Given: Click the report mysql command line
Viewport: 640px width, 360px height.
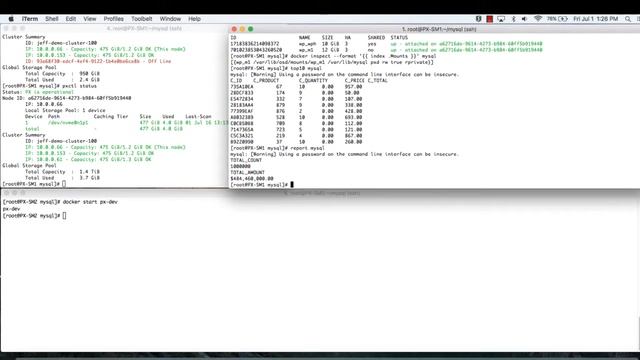Looking at the screenshot, I should coord(277,148).
